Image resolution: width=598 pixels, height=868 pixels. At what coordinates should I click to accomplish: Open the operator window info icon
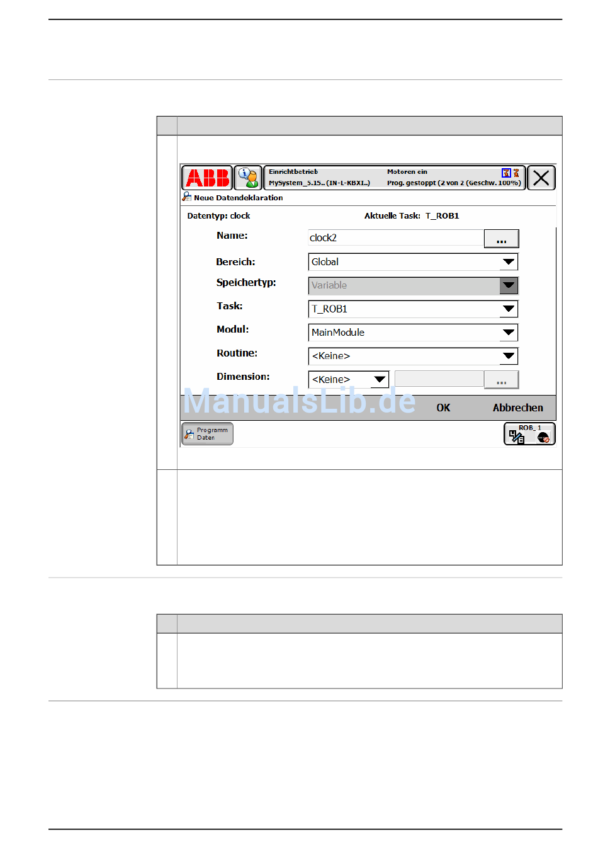click(248, 178)
